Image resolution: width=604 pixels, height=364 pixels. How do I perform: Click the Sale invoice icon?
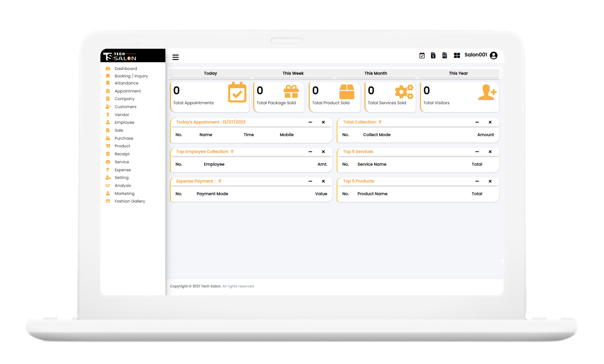point(108,130)
